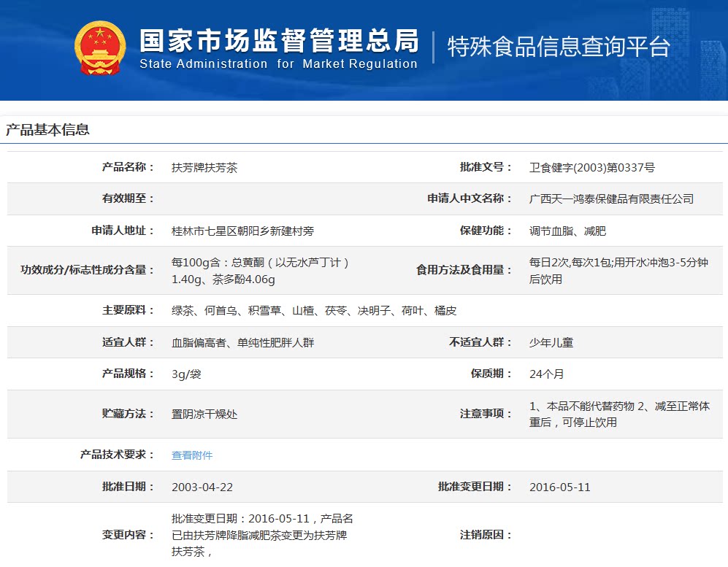This screenshot has width=728, height=567.
Task: Click the 食用方法及食用量 label
Action: point(464,270)
